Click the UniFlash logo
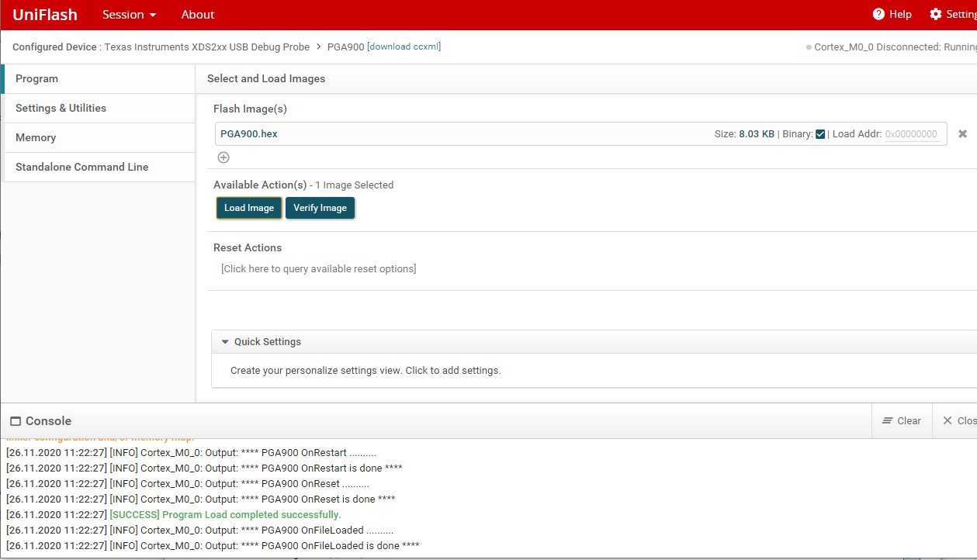Viewport: 977px width, 560px height. click(45, 15)
